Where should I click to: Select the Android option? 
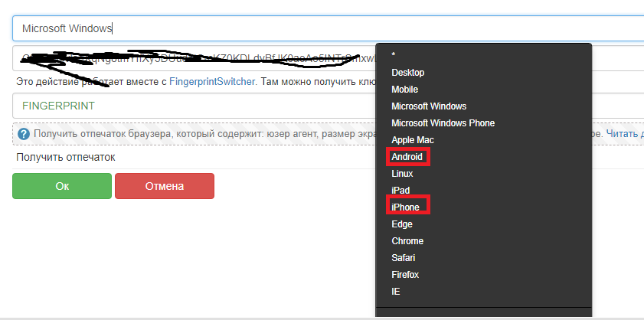(407, 157)
